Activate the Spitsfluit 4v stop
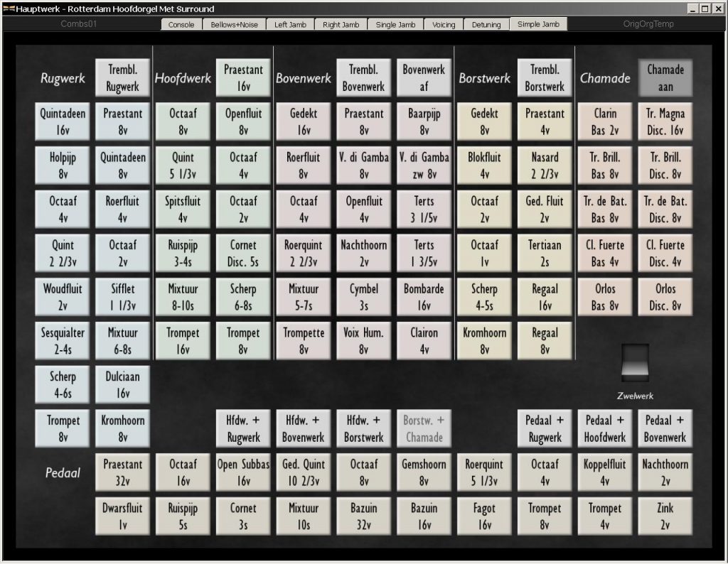The width and height of the screenshot is (728, 564). click(183, 209)
